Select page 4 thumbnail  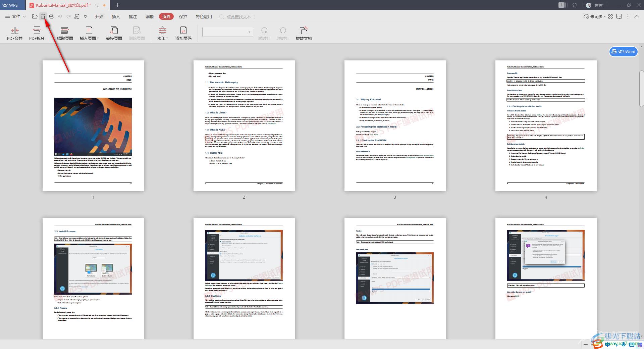click(546, 126)
